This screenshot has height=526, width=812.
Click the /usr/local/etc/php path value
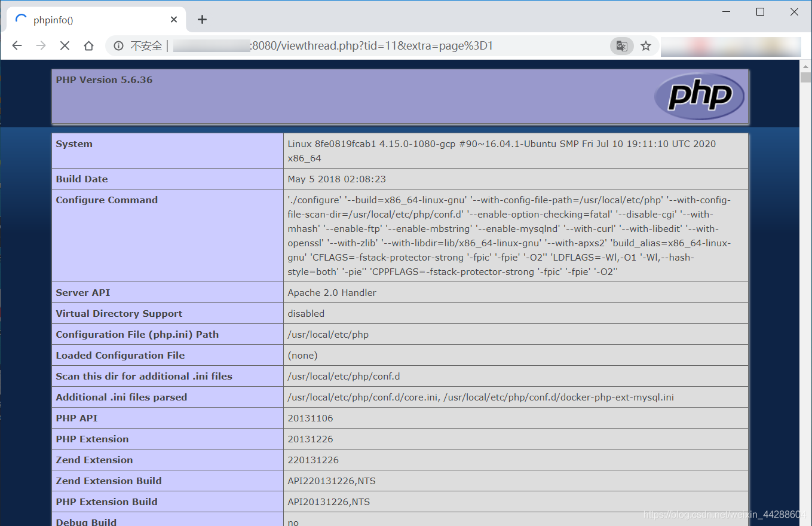coord(328,335)
